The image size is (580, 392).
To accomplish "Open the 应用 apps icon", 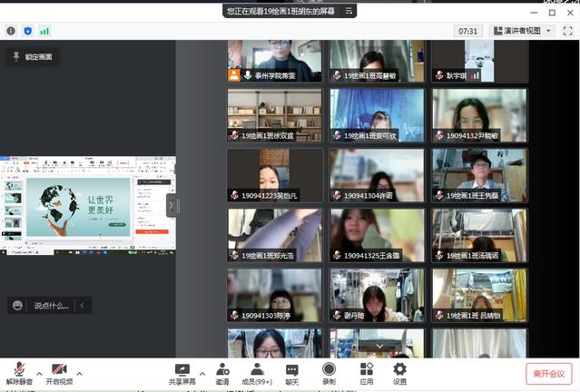I will (367, 370).
